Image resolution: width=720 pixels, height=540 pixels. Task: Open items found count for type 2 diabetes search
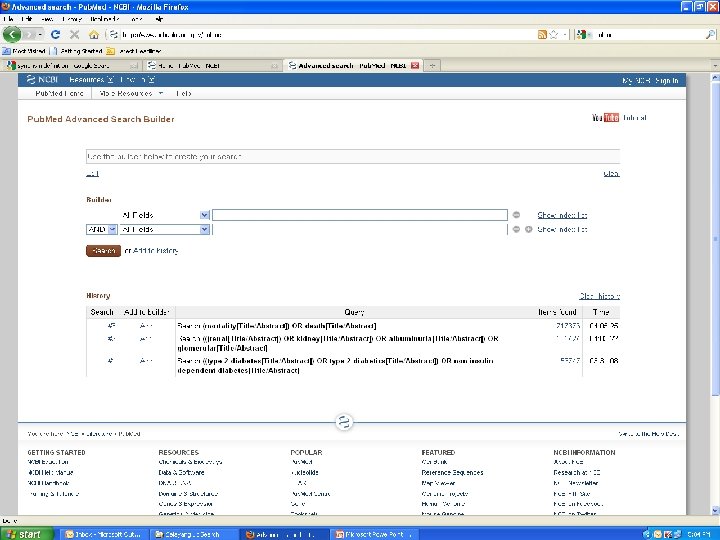(570, 361)
